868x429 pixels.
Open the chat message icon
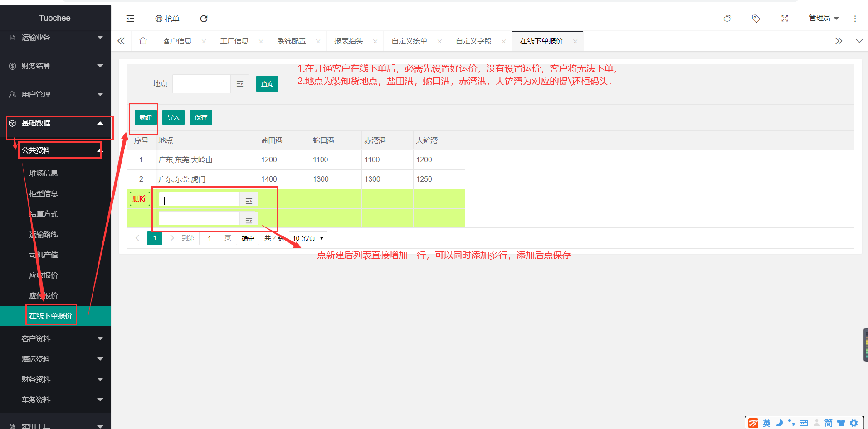point(727,19)
